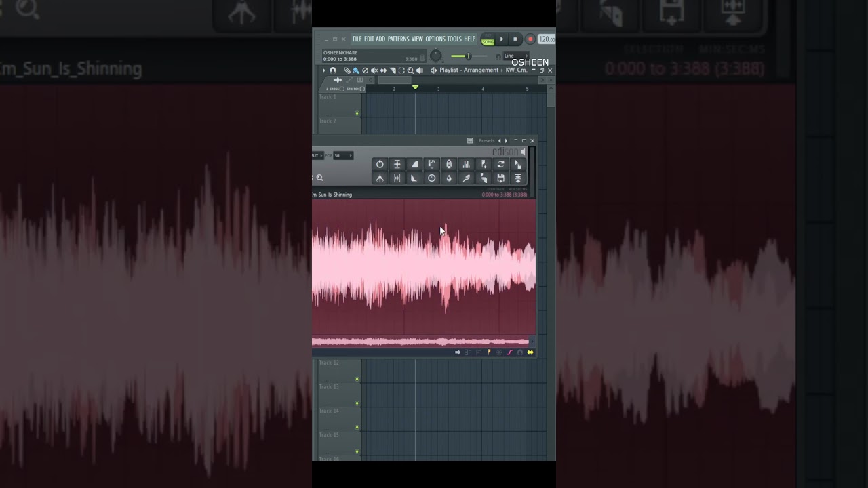The height and width of the screenshot is (488, 868).
Task: Open the EDIT menu
Action: pyautogui.click(x=370, y=39)
